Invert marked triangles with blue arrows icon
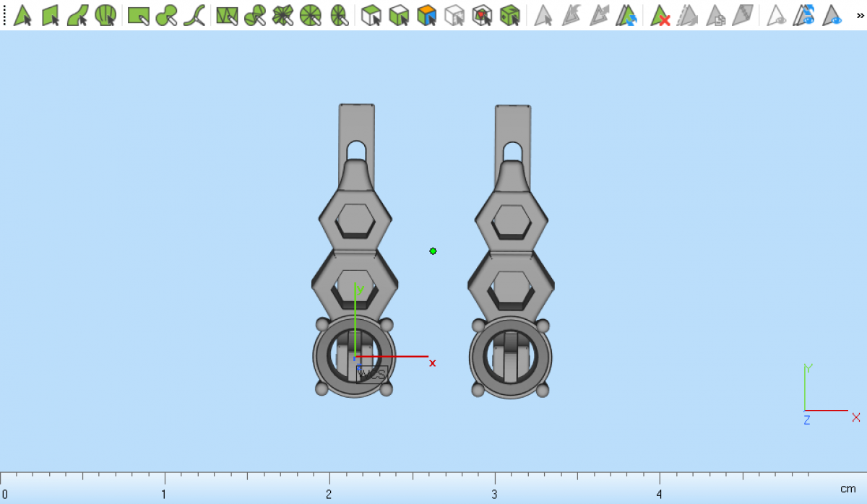Viewport: 867px width, 504px height. pos(626,15)
